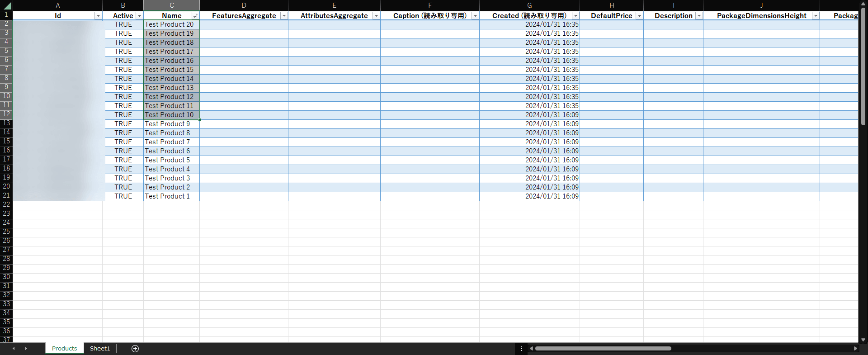Select Created date for Test Product 20
868x355 pixels.
click(529, 24)
